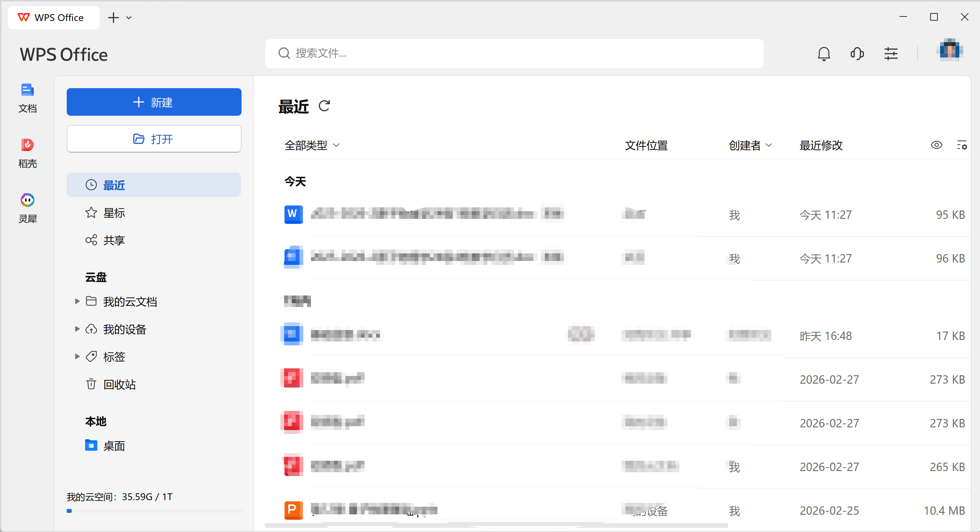The image size is (980, 532).
Task: Click the 搜索文件 search field
Action: [514, 53]
